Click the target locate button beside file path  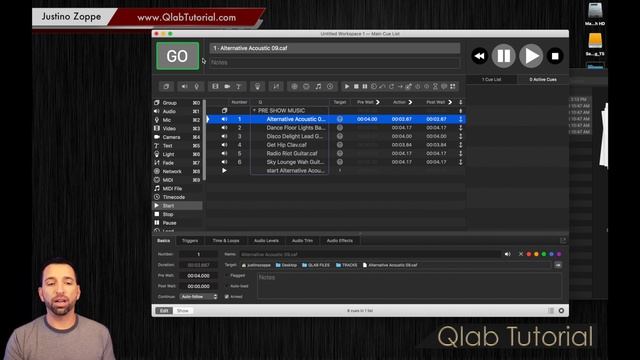pyautogui.click(x=558, y=265)
